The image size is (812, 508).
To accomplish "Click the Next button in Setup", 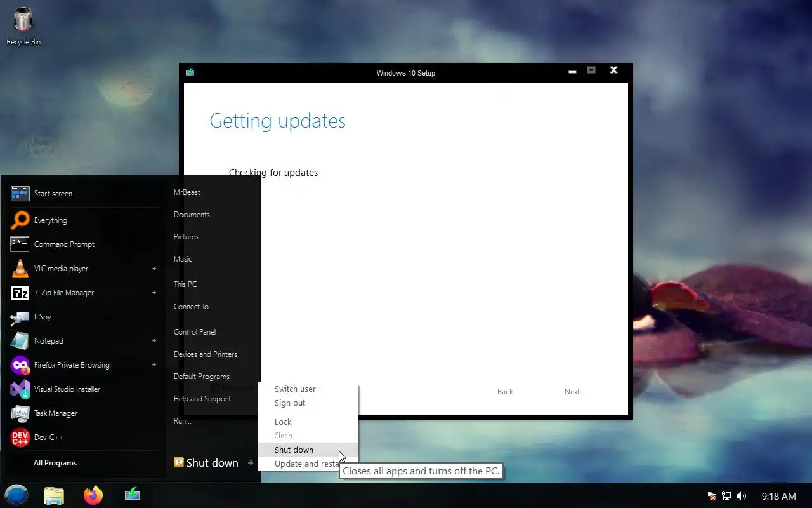I will point(572,392).
